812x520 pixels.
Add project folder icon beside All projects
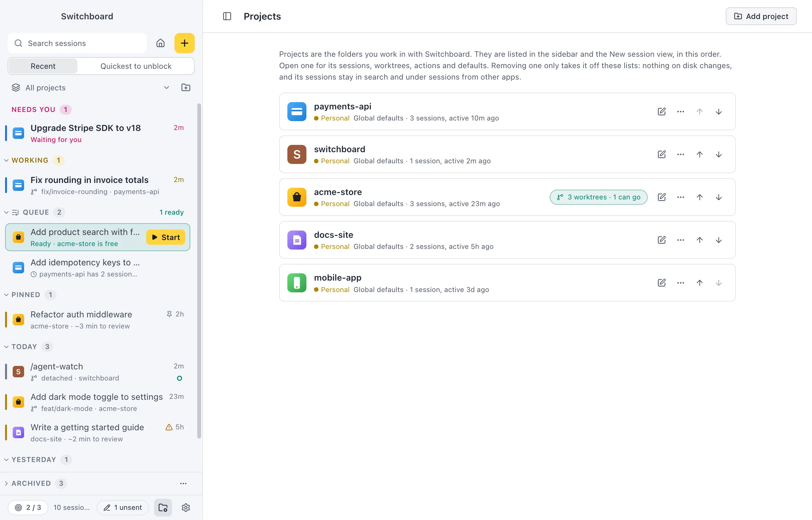click(x=186, y=88)
